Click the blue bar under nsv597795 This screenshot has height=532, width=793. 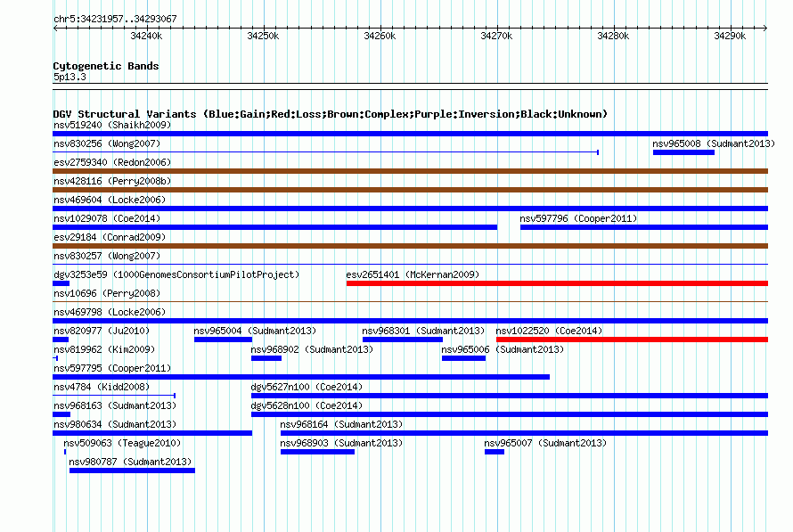tap(301, 377)
